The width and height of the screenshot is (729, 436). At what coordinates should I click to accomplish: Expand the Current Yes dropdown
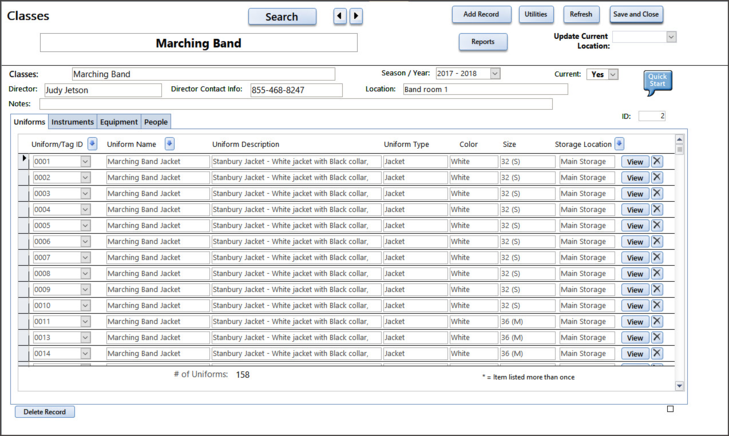pyautogui.click(x=612, y=75)
